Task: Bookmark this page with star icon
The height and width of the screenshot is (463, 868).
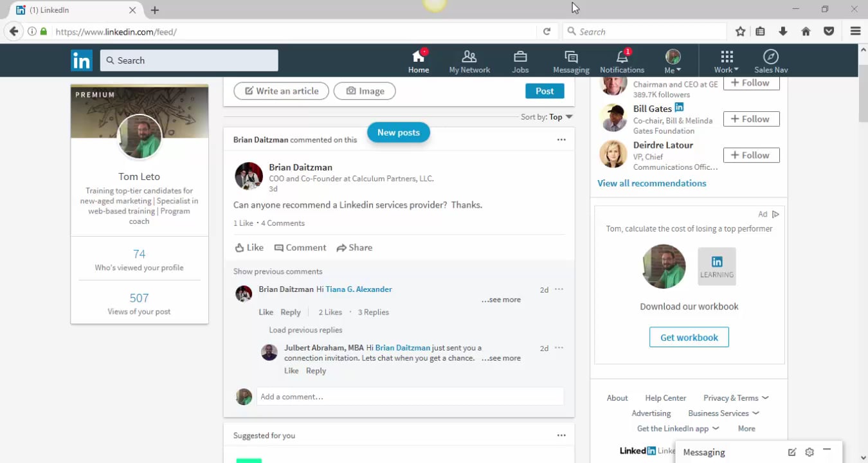Action: tap(740, 32)
